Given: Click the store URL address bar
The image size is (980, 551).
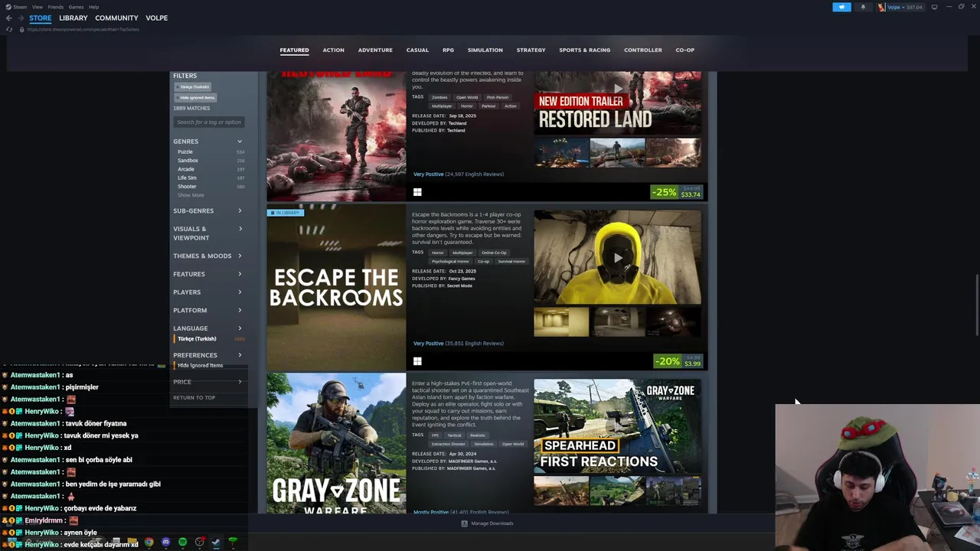Looking at the screenshot, I should [84, 29].
